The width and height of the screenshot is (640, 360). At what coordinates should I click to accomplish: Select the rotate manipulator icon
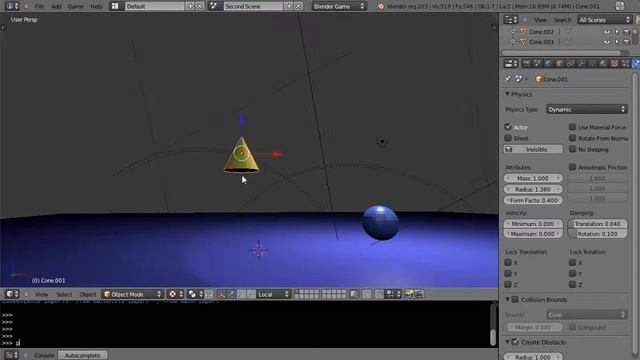(x=241, y=294)
